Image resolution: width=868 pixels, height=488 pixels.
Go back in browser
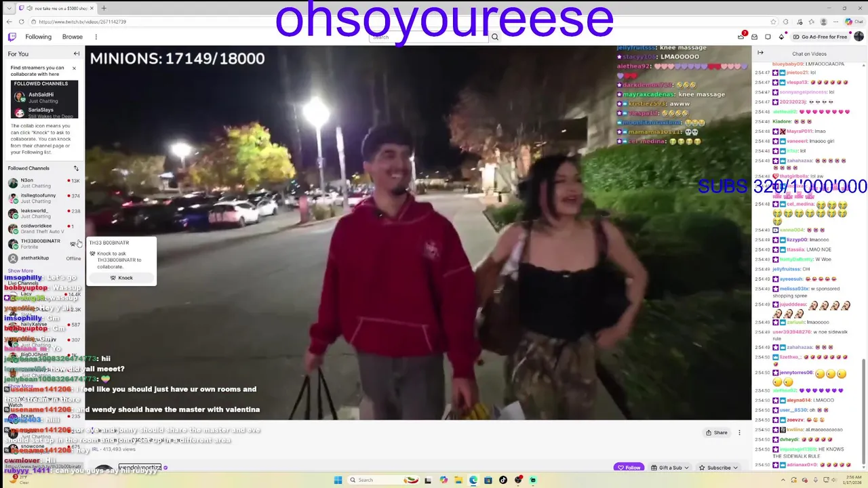click(8, 22)
